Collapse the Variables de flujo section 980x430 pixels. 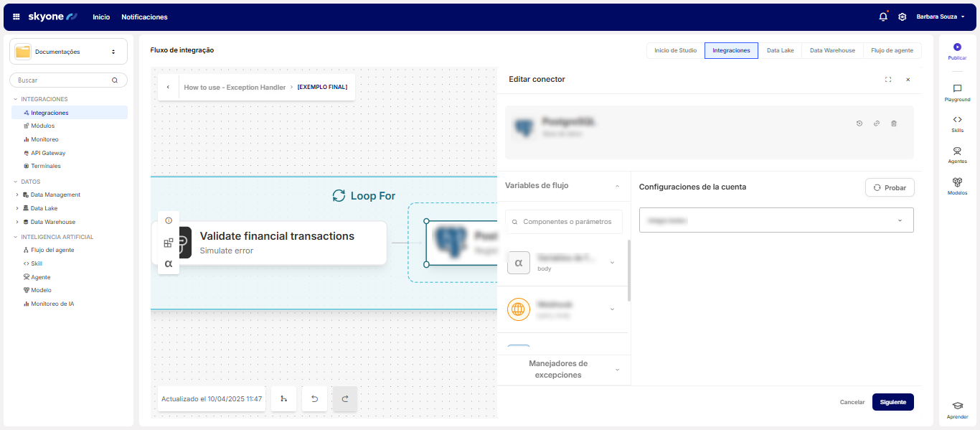[617, 186]
